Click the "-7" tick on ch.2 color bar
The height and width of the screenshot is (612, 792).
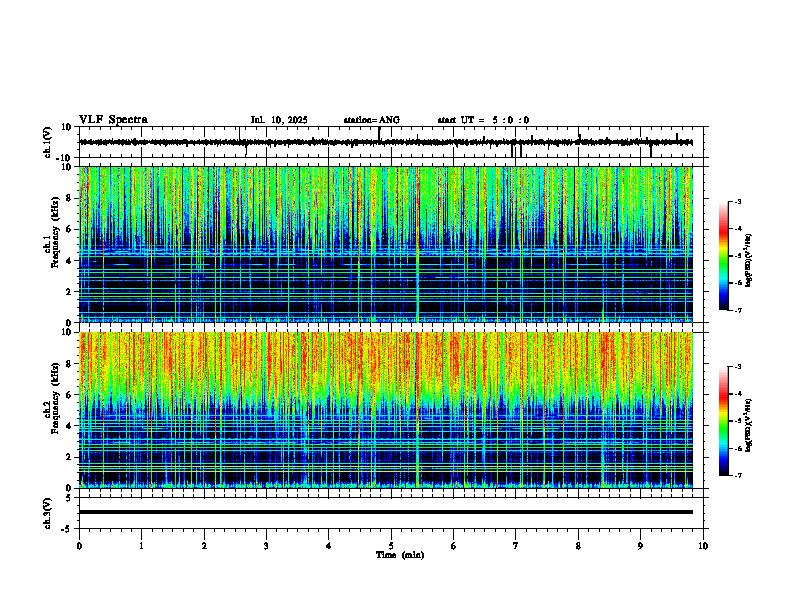coord(738,475)
